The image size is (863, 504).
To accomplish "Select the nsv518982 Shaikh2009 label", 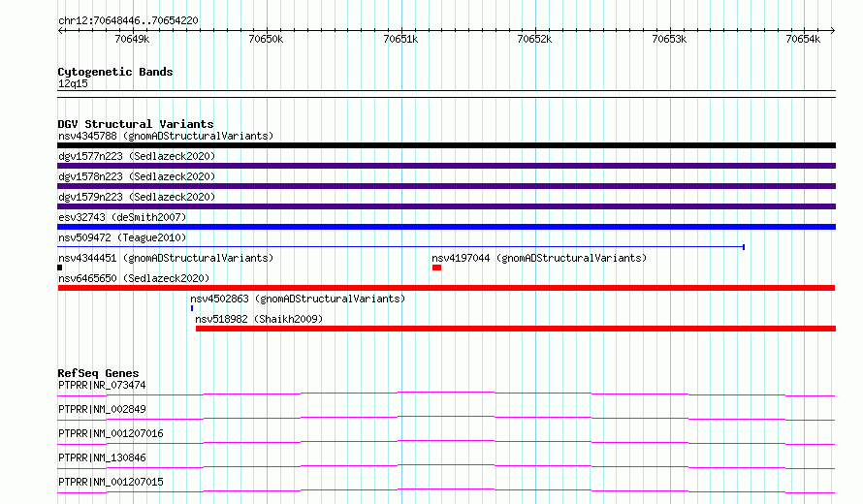I will tap(259, 319).
